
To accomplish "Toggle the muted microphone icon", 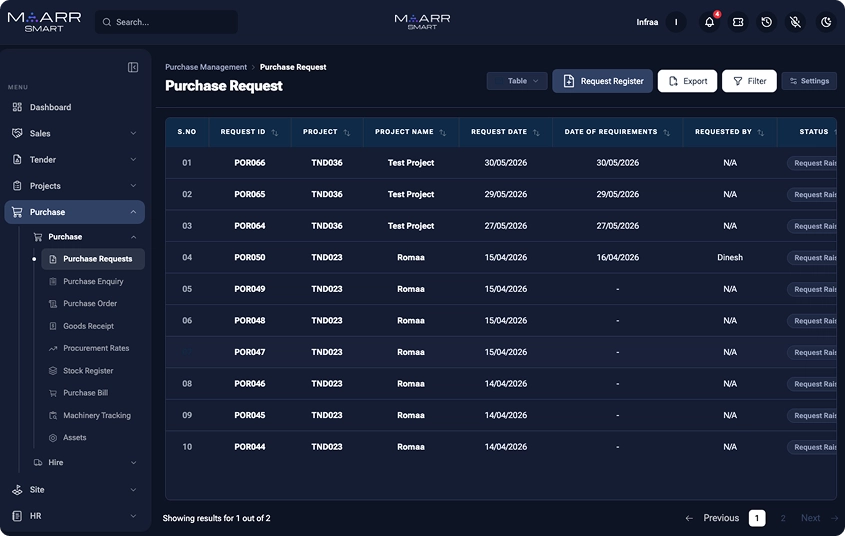I will (795, 22).
